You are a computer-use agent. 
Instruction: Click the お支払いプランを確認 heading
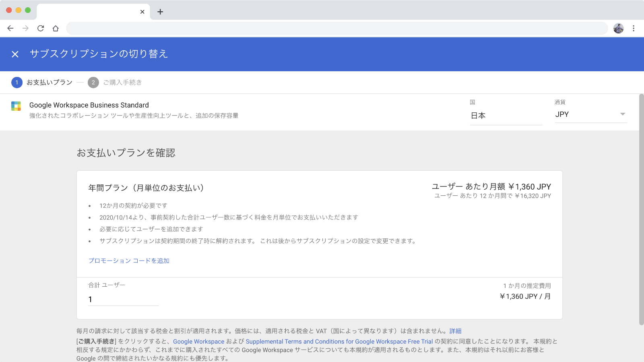pyautogui.click(x=126, y=153)
